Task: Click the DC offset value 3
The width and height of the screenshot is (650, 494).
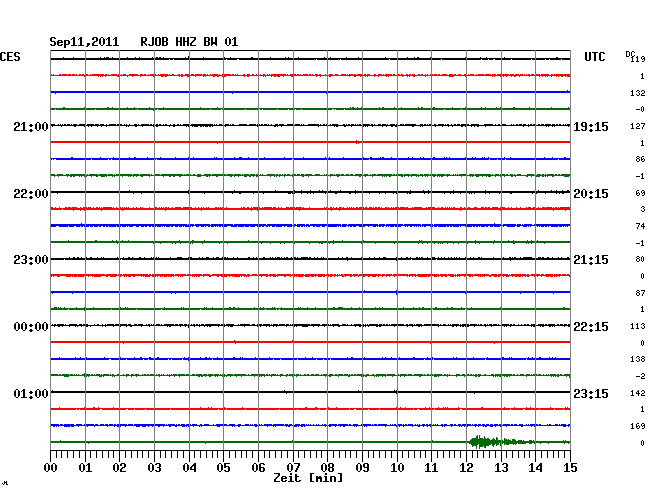Action: pos(643,209)
